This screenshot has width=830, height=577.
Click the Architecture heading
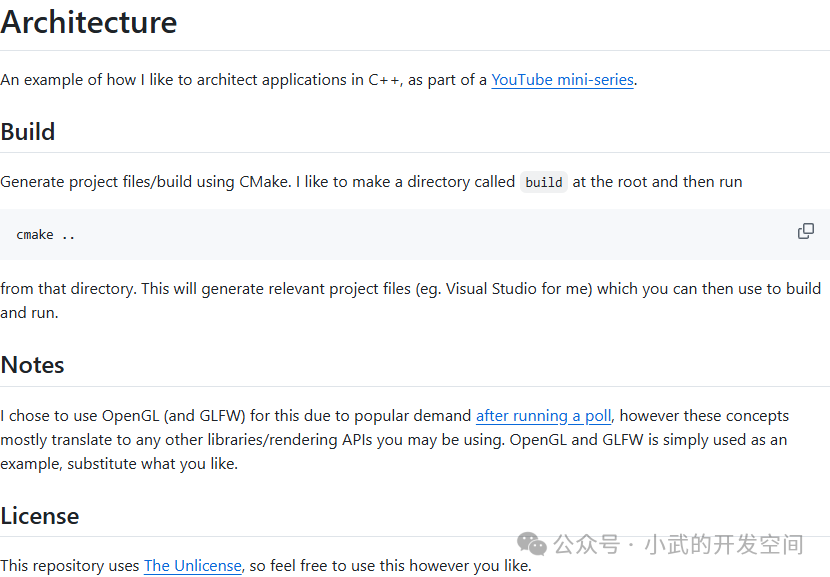[89, 22]
